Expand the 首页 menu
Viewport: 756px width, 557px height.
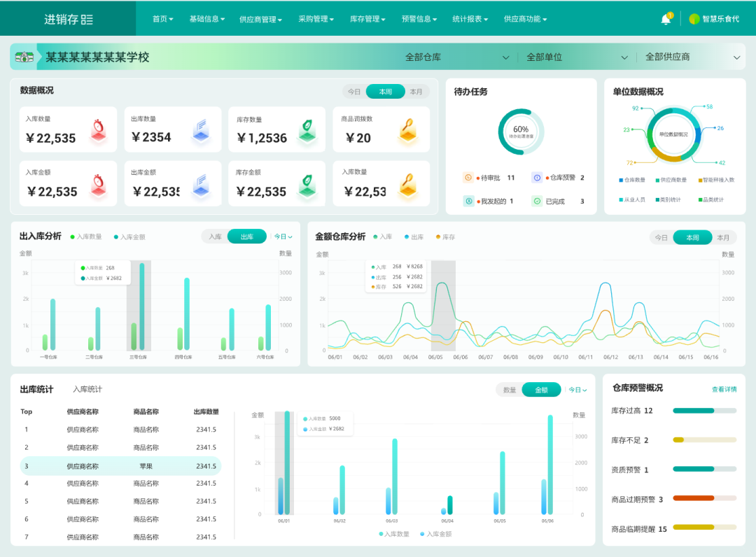point(162,19)
